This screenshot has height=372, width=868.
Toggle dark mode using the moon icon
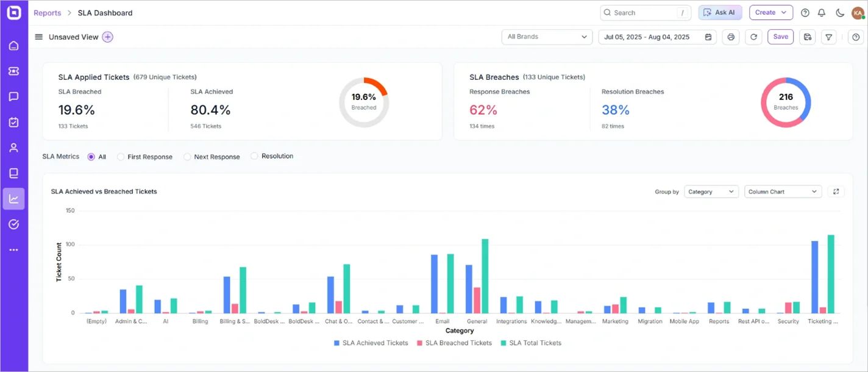tap(839, 12)
